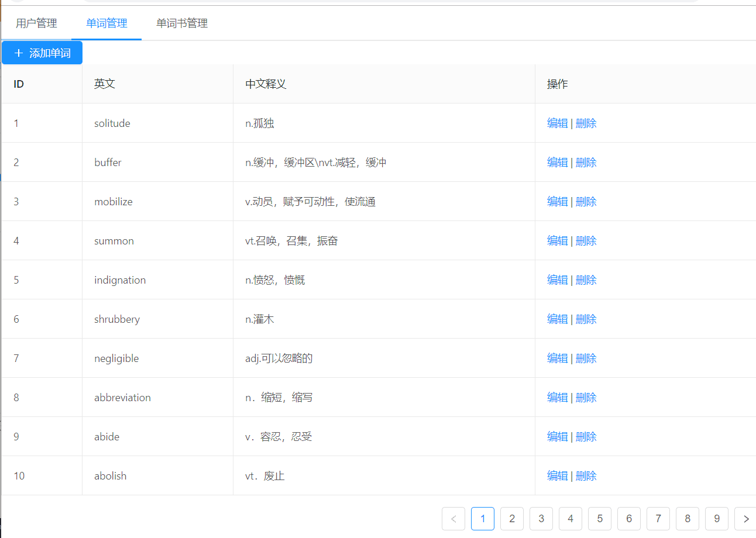Click the definition v.动员，赋予可动性，使流通
Image resolution: width=756 pixels, height=538 pixels.
(x=310, y=202)
